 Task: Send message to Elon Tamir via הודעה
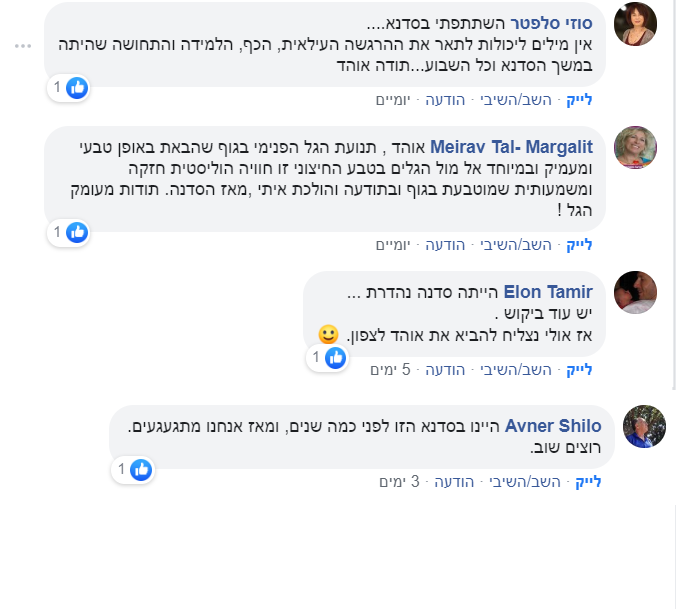[445, 370]
